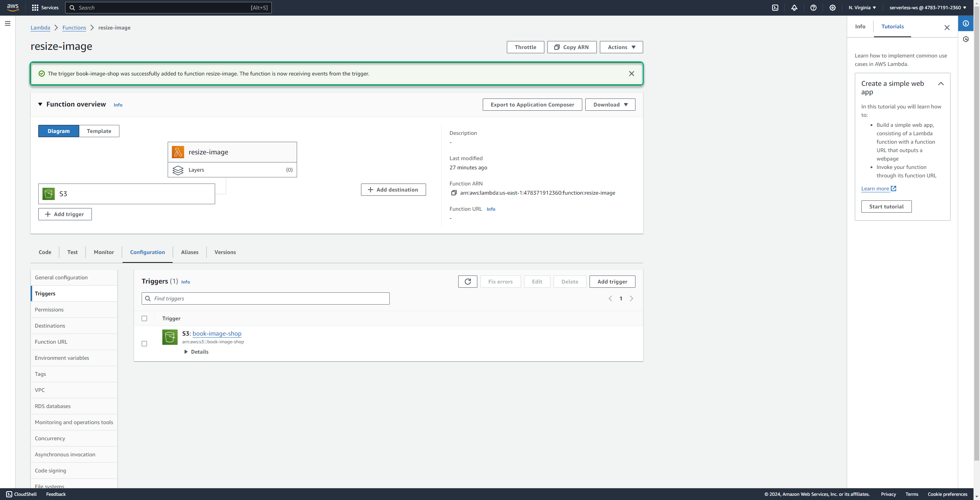
Task: Close the Tutorials side panel
Action: click(947, 28)
